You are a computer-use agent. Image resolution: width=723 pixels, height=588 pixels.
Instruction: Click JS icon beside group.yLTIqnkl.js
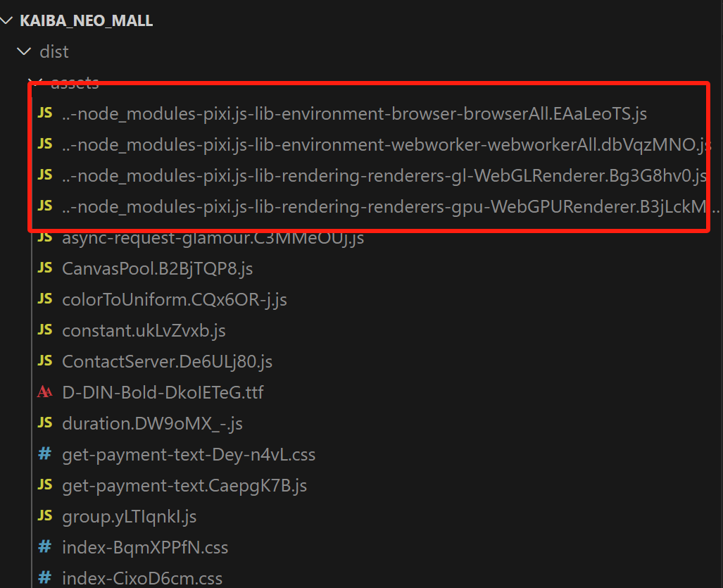(x=44, y=516)
